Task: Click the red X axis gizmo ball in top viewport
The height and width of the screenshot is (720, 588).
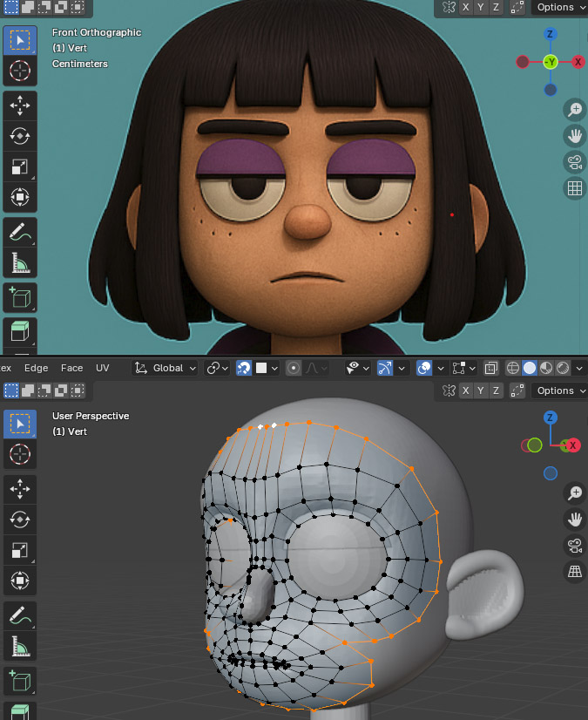Action: (578, 62)
